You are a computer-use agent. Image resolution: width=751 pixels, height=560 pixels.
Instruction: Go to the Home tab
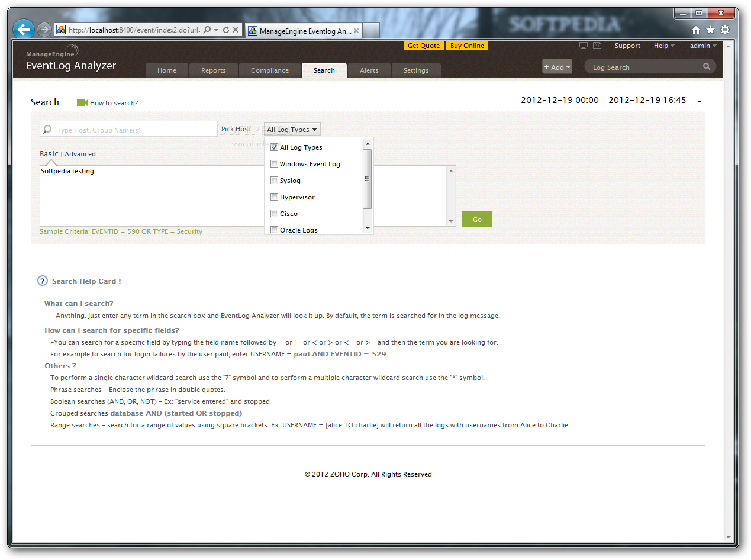pyautogui.click(x=167, y=70)
